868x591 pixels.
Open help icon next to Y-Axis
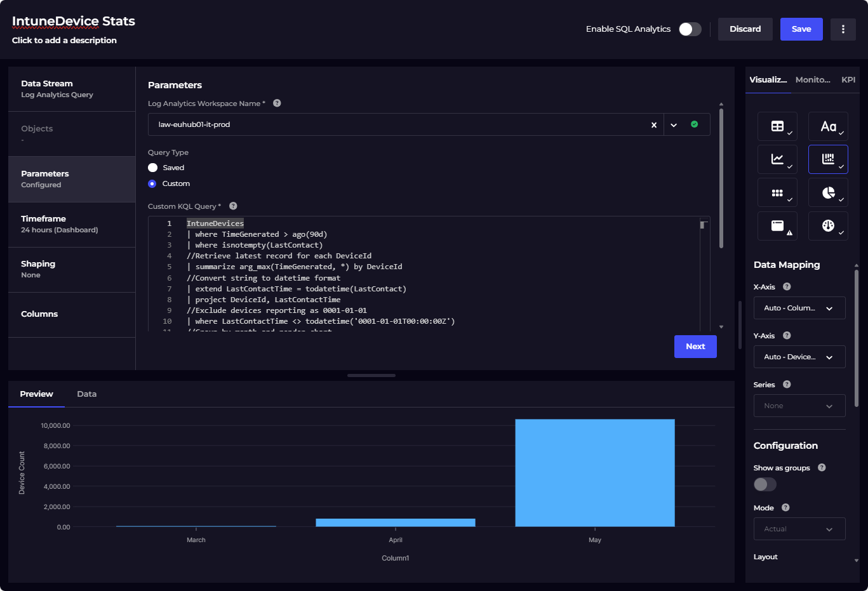pos(787,335)
